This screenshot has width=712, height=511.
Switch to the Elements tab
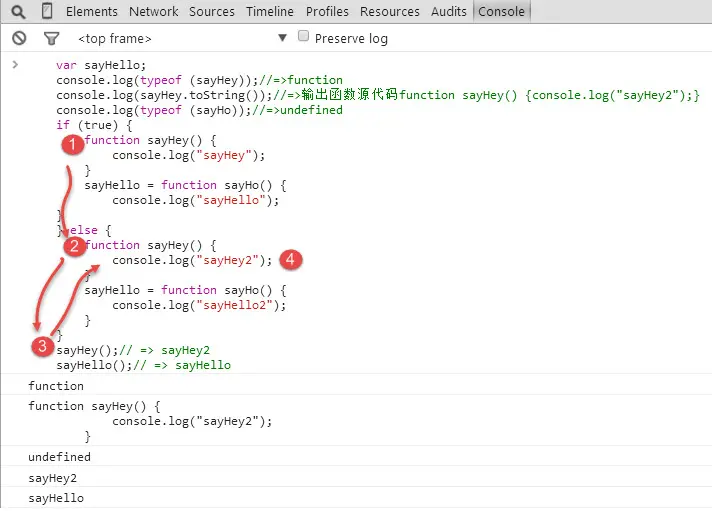92,11
